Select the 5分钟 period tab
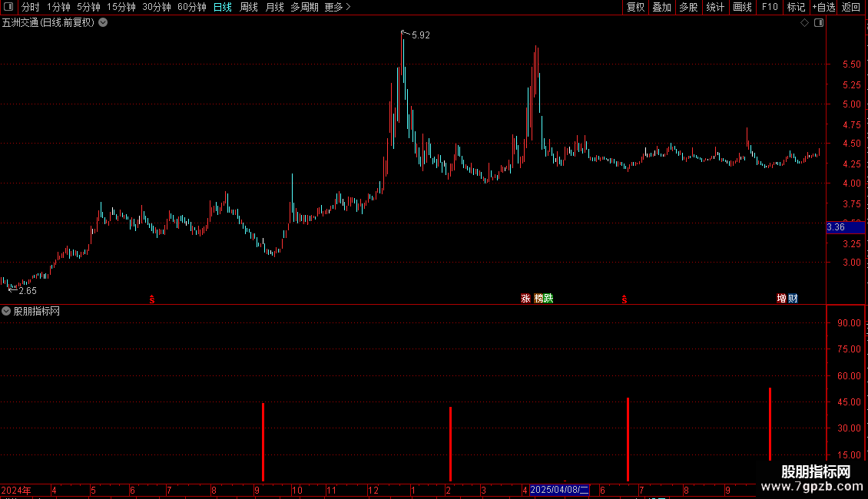The image size is (868, 499). pyautogui.click(x=88, y=7)
